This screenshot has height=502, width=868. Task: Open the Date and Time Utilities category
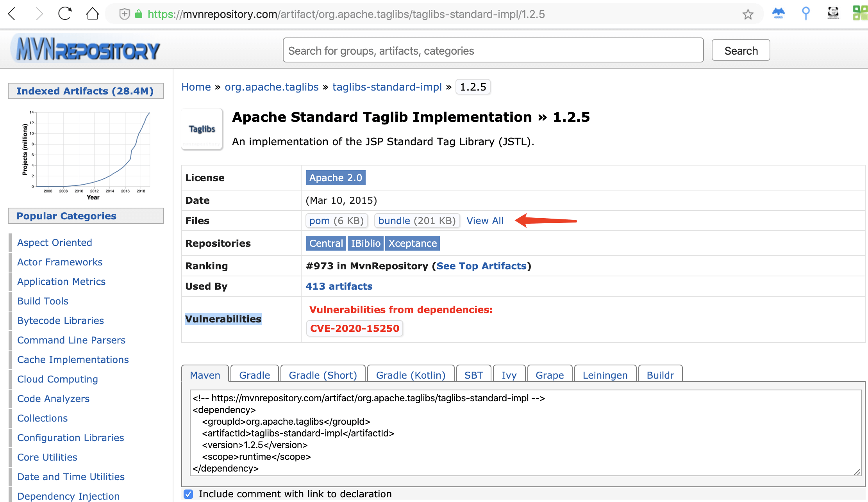coord(71,477)
